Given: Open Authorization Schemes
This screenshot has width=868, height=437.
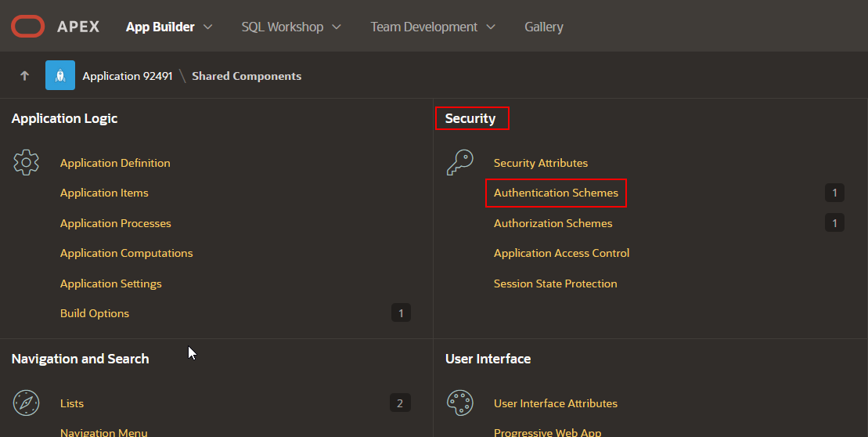Looking at the screenshot, I should pyautogui.click(x=553, y=223).
